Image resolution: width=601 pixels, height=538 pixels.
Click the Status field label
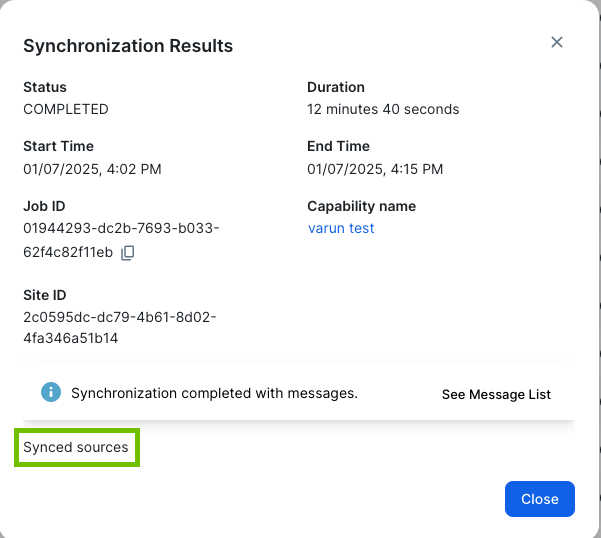click(45, 87)
